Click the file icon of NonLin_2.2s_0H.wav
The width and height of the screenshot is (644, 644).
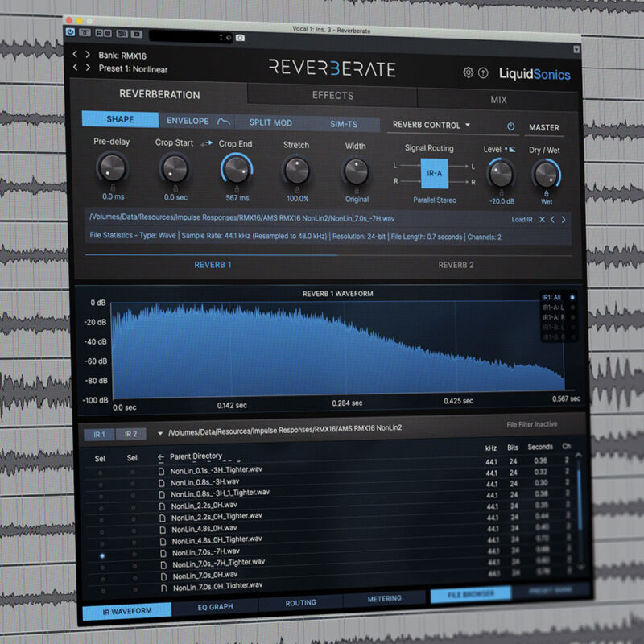pyautogui.click(x=163, y=506)
